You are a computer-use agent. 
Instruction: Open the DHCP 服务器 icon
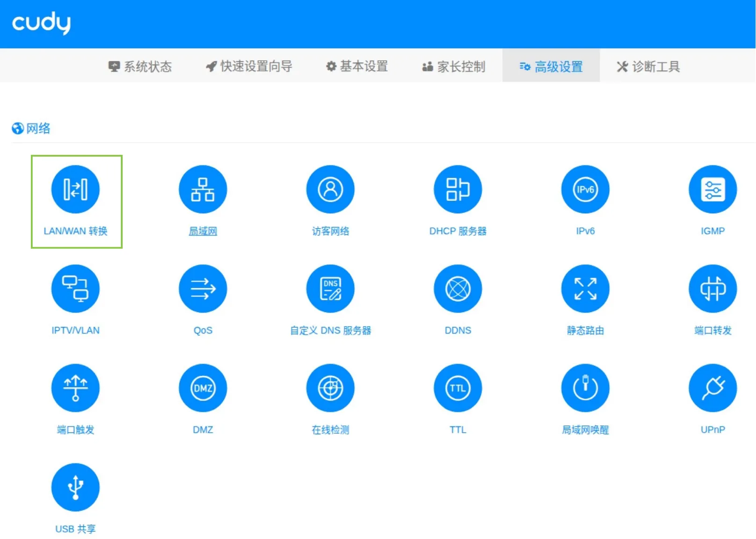tap(458, 189)
